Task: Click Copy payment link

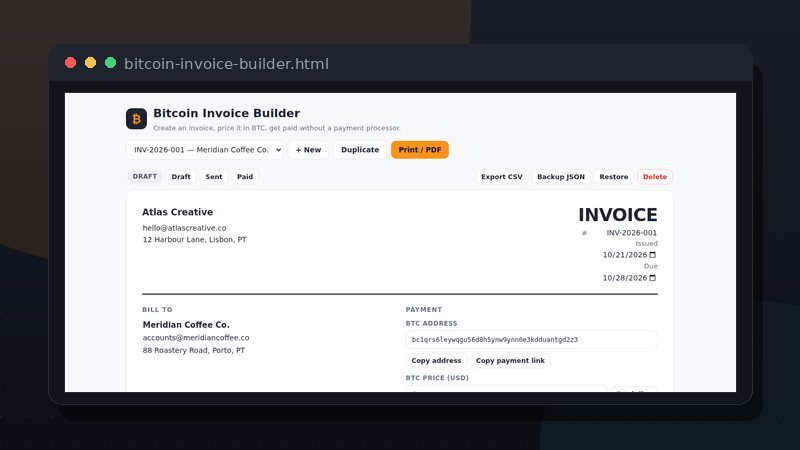Action: (510, 360)
